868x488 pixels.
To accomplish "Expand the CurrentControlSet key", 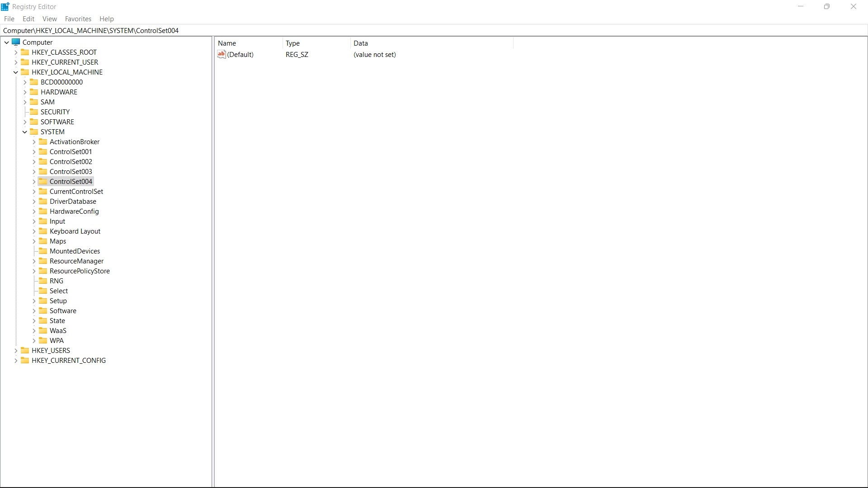I will pos(34,192).
